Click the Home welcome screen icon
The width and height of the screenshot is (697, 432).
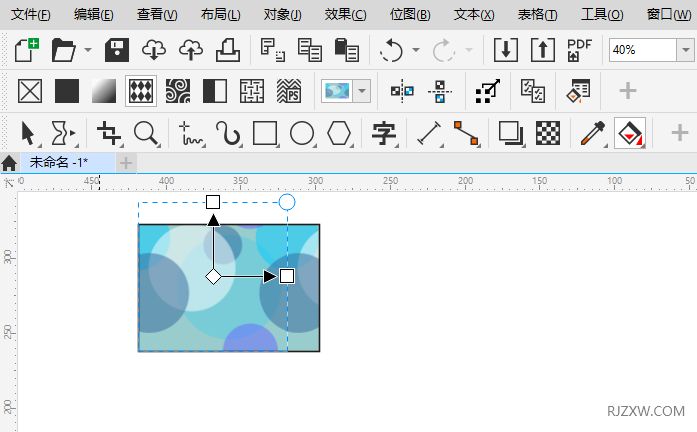coord(9,163)
